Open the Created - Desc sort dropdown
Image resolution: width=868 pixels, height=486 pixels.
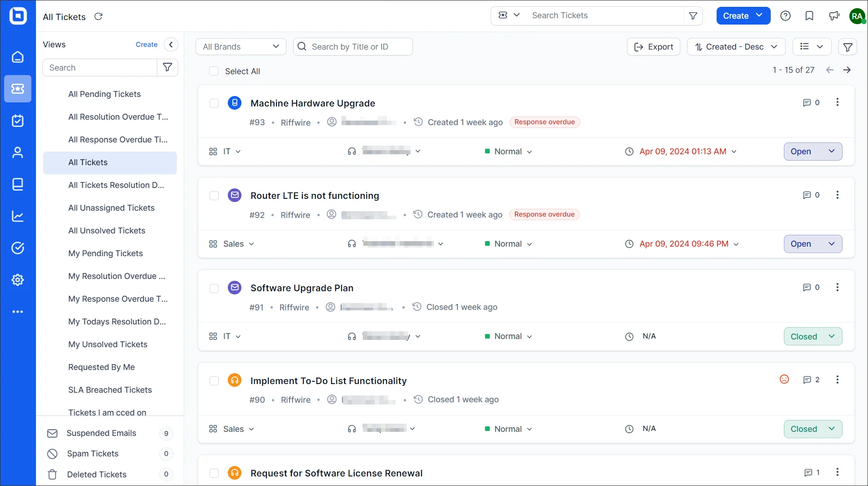tap(736, 46)
